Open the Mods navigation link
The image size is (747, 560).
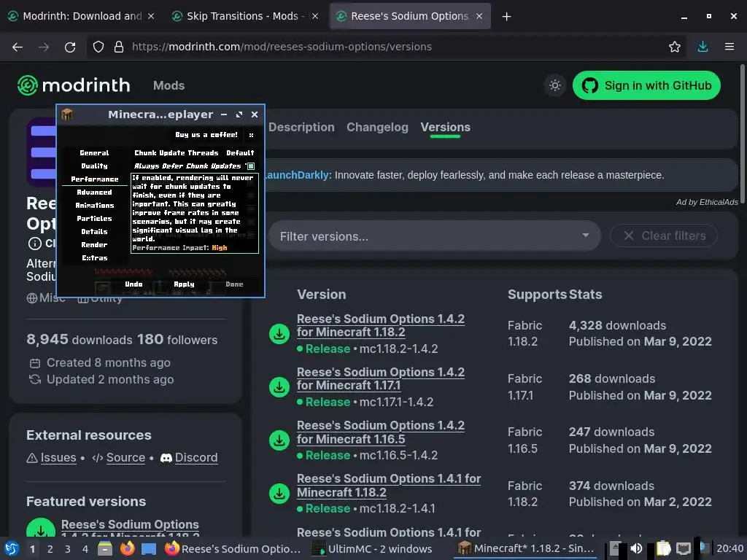click(169, 86)
